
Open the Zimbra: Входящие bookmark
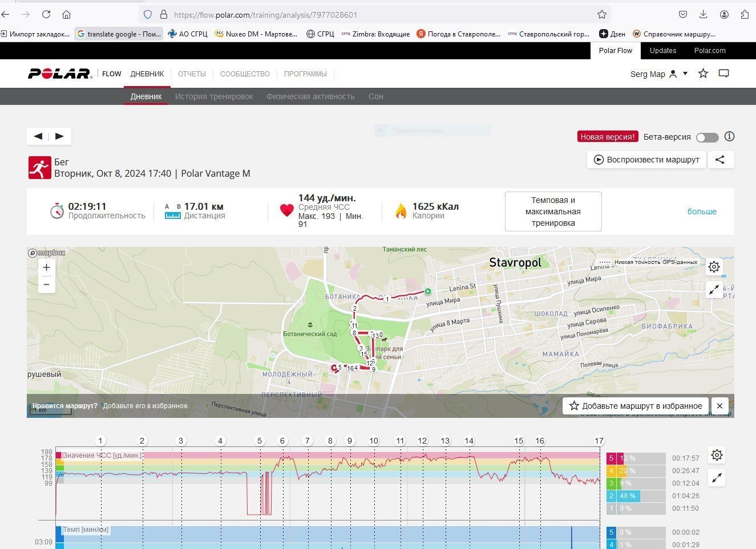click(x=375, y=34)
